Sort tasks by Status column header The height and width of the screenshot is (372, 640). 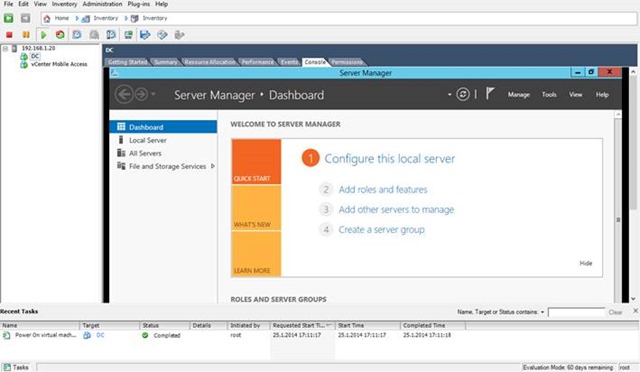point(165,325)
